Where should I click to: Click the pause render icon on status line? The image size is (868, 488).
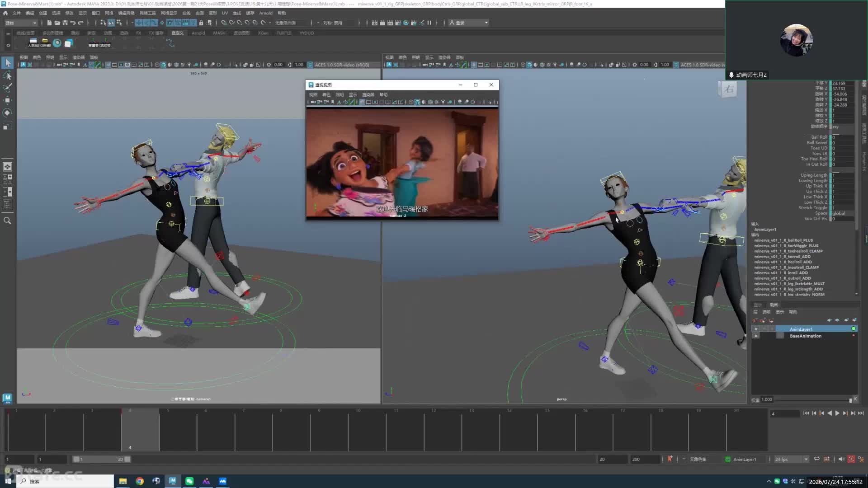click(x=429, y=23)
